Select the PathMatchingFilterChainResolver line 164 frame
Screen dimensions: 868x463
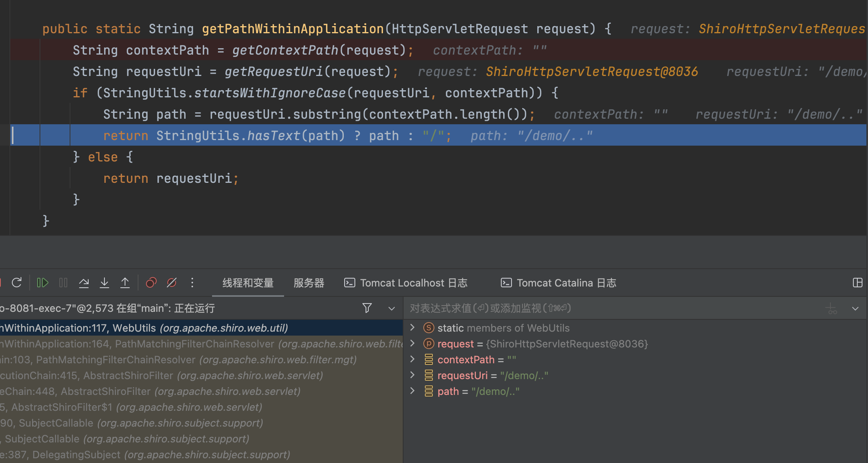(x=198, y=344)
